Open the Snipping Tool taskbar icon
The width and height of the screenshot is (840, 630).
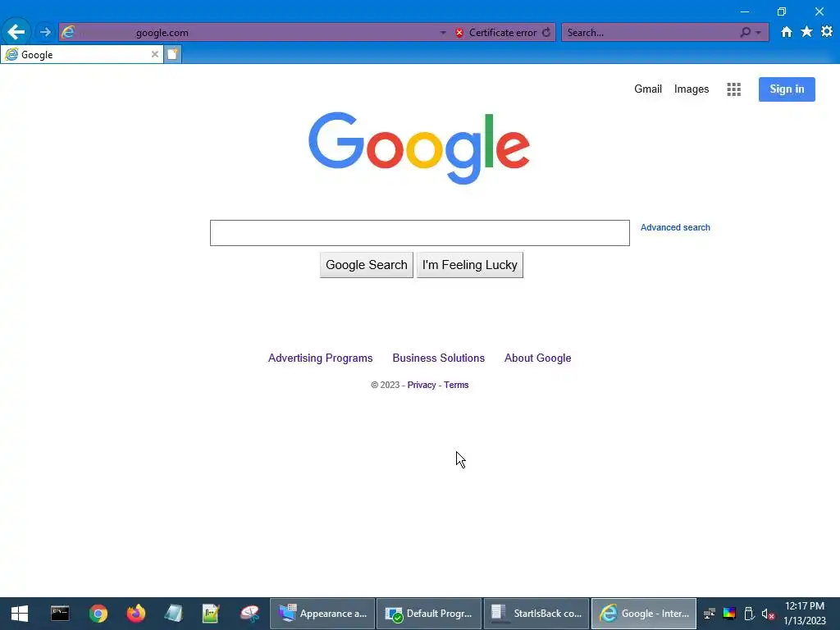pos(249,614)
